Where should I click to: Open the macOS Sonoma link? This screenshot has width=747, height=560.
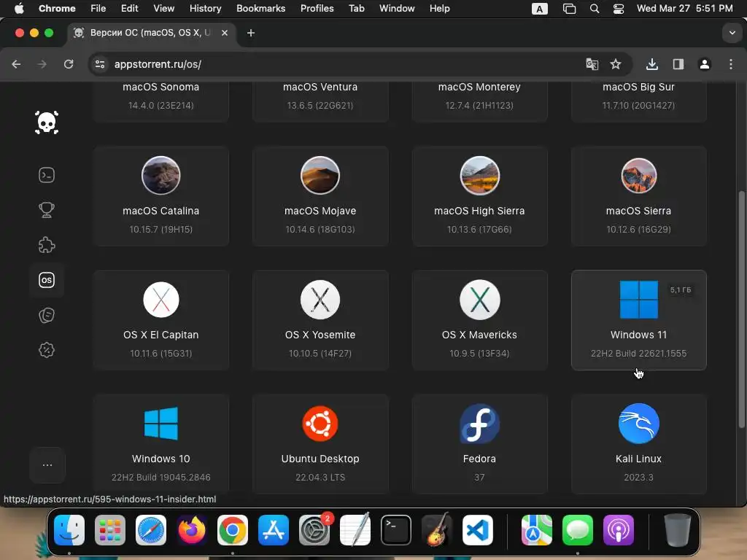(161, 87)
